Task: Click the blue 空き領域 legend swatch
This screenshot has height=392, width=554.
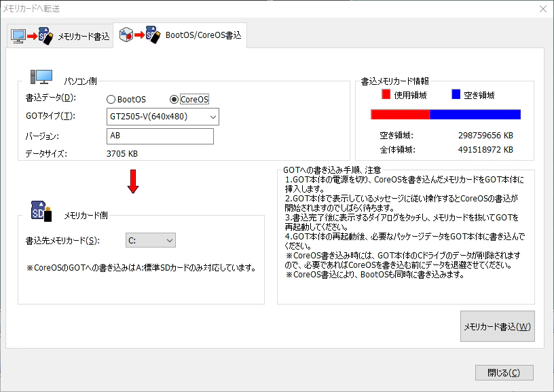Action: (456, 94)
